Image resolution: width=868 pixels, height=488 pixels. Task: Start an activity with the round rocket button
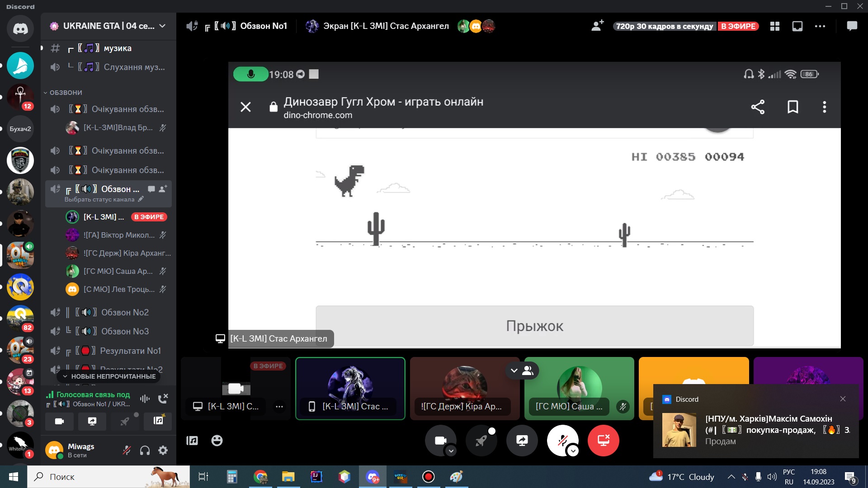pyautogui.click(x=481, y=441)
